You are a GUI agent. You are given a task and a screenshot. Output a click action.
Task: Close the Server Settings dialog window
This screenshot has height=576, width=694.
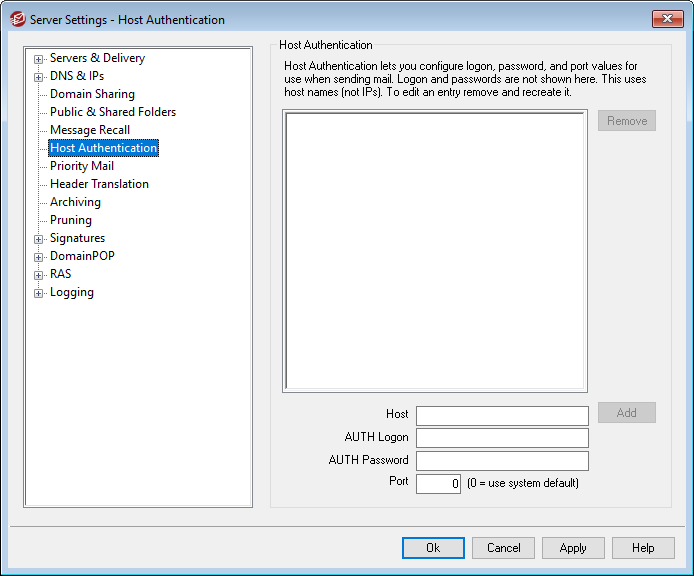tap(667, 19)
